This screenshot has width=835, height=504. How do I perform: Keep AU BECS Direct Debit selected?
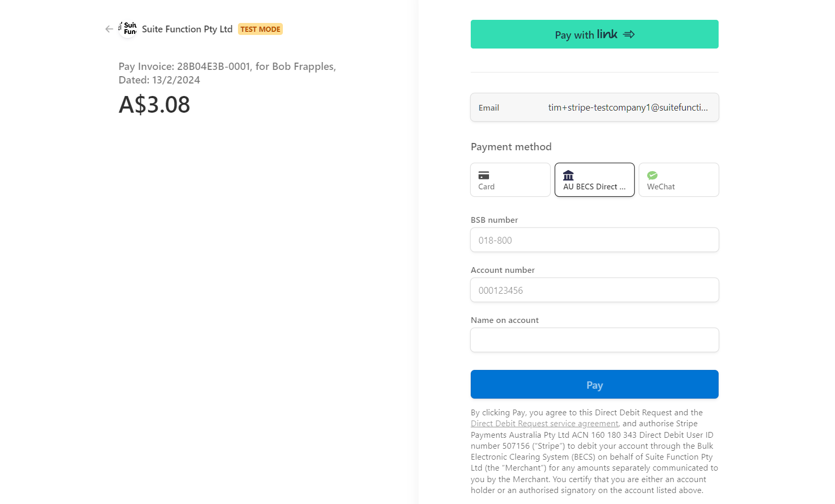(x=594, y=179)
